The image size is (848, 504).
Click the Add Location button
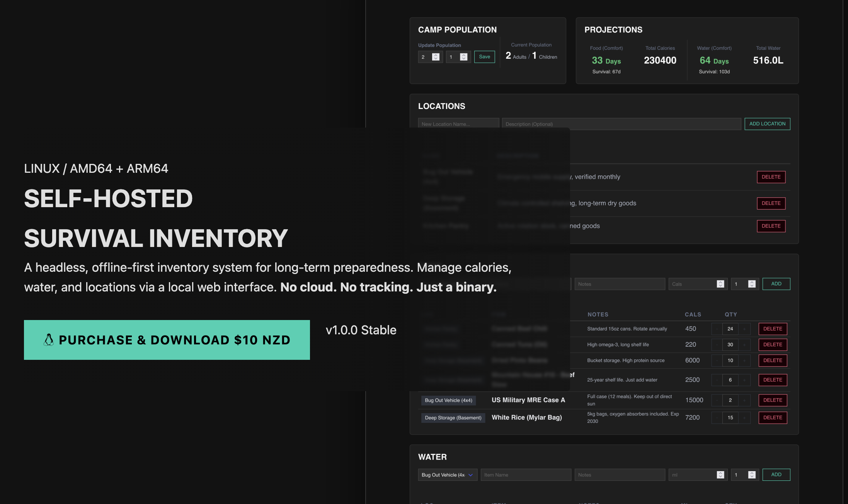767,124
